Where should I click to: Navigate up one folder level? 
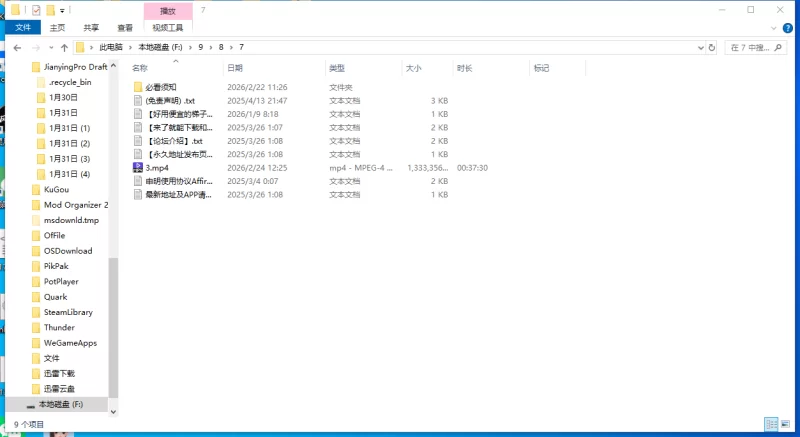coord(64,47)
